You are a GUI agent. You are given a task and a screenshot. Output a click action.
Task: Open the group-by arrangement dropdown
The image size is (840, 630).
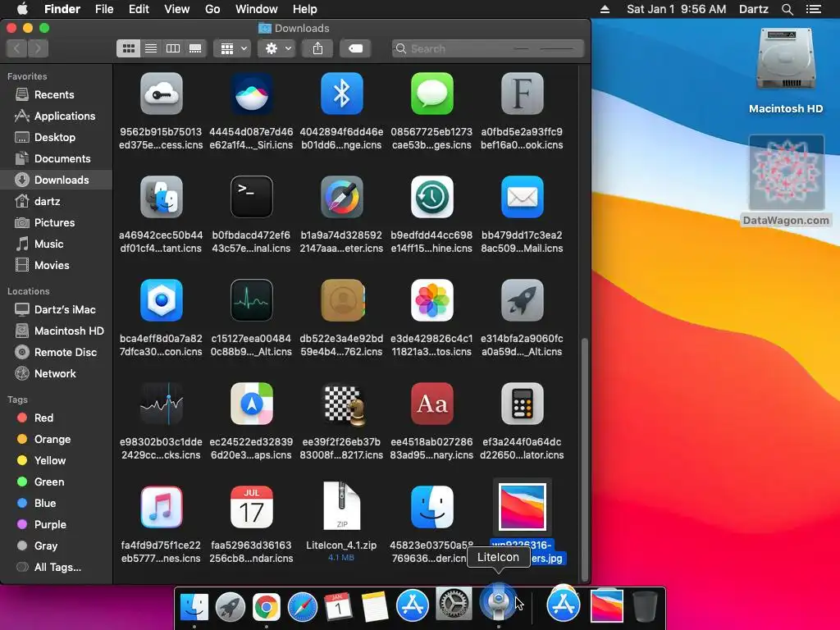tap(232, 48)
